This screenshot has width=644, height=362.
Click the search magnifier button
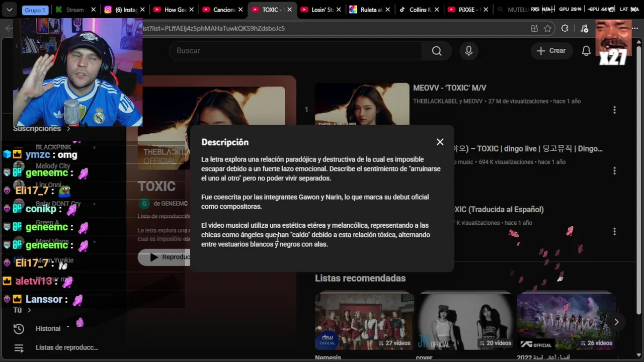pos(437,51)
